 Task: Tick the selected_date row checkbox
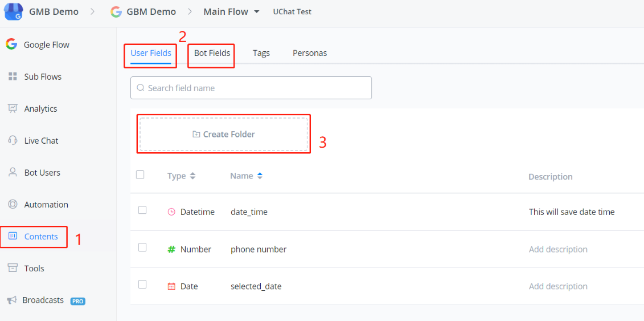pyautogui.click(x=142, y=285)
